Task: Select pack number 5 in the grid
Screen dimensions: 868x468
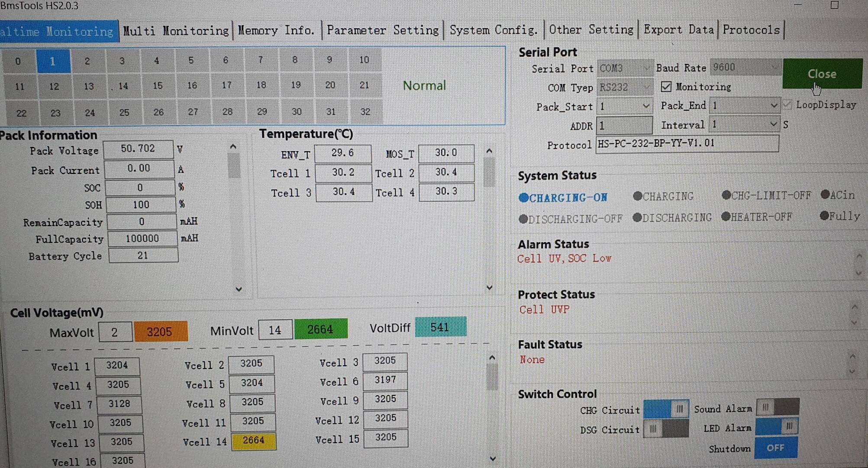Action: (x=191, y=61)
